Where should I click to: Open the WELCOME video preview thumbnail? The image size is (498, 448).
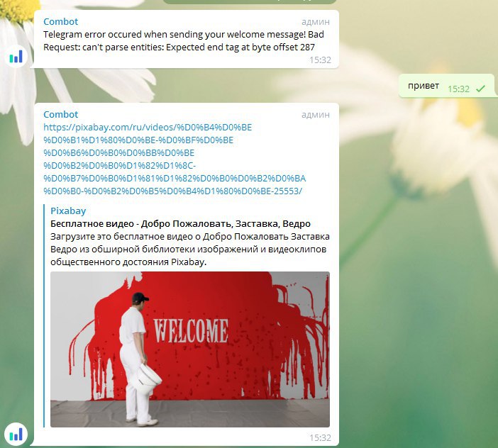pyautogui.click(x=190, y=349)
